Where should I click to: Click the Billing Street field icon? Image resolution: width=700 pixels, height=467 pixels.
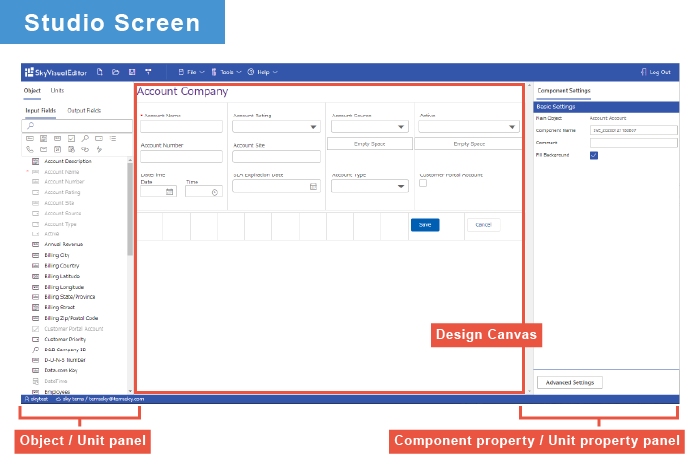tap(37, 307)
